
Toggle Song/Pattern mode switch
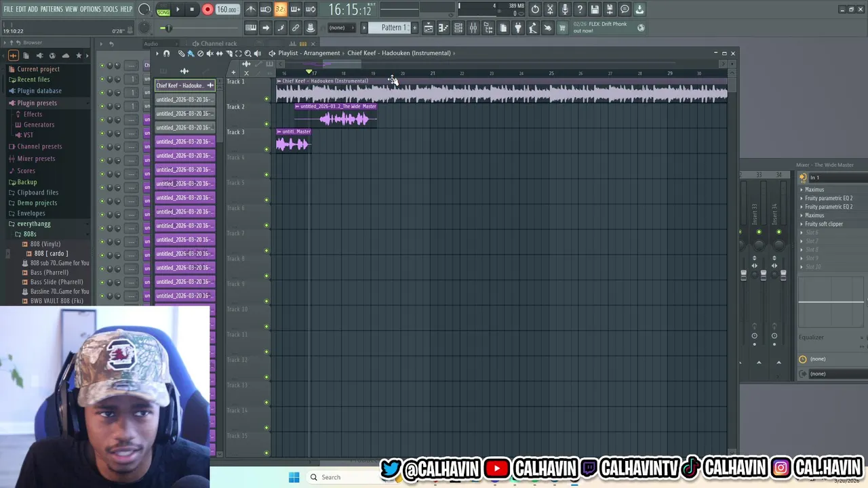pyautogui.click(x=163, y=9)
